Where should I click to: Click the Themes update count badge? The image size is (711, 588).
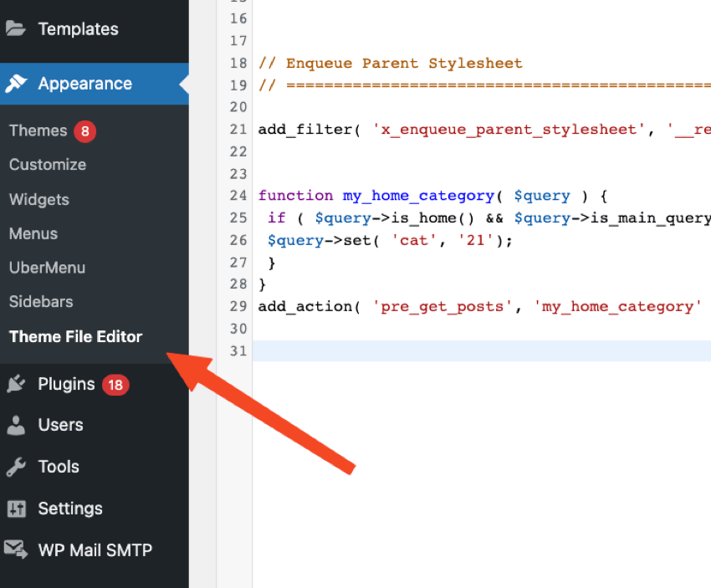click(84, 131)
